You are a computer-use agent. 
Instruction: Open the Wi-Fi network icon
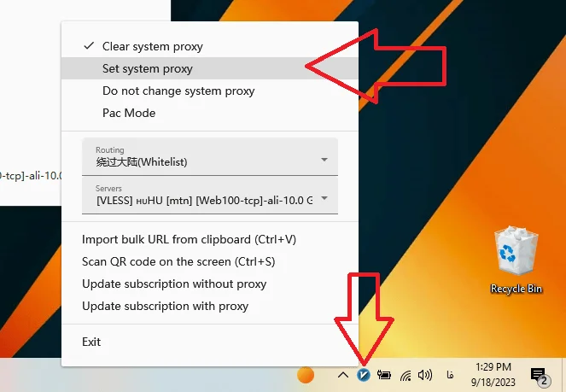(406, 375)
